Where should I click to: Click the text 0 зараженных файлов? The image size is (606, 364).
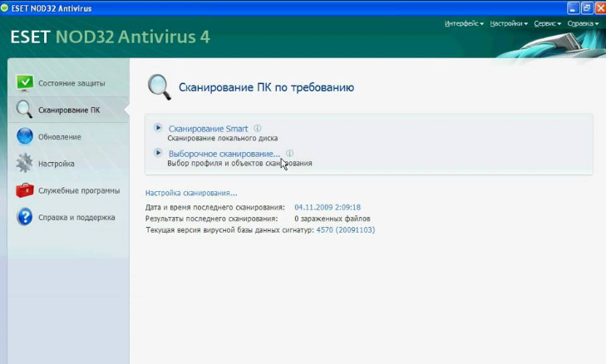333,219
